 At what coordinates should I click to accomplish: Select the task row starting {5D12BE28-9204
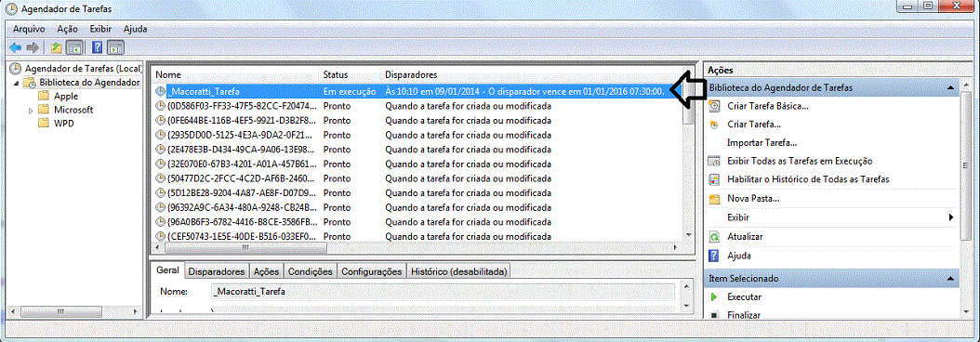point(417,192)
